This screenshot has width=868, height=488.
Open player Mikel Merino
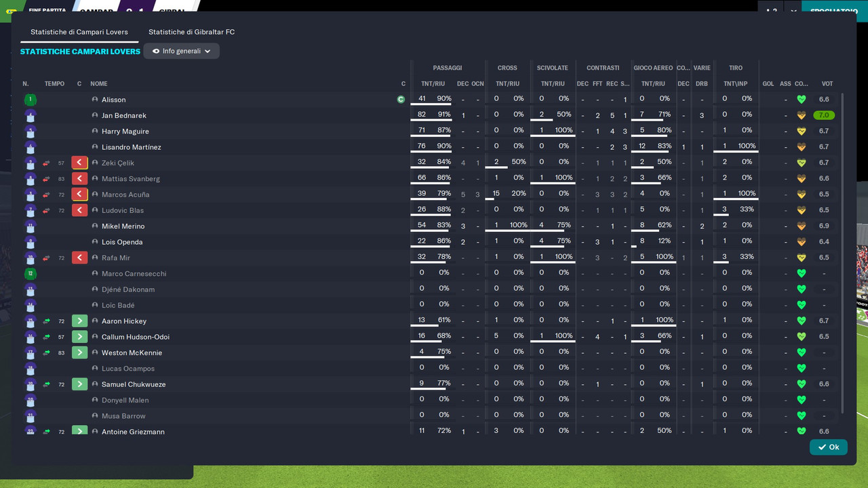pos(123,226)
